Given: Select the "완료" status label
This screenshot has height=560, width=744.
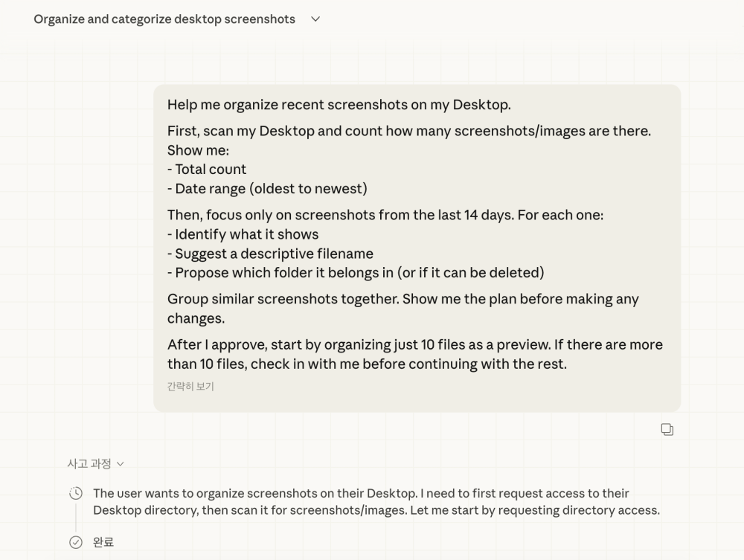Looking at the screenshot, I should pyautogui.click(x=103, y=542).
